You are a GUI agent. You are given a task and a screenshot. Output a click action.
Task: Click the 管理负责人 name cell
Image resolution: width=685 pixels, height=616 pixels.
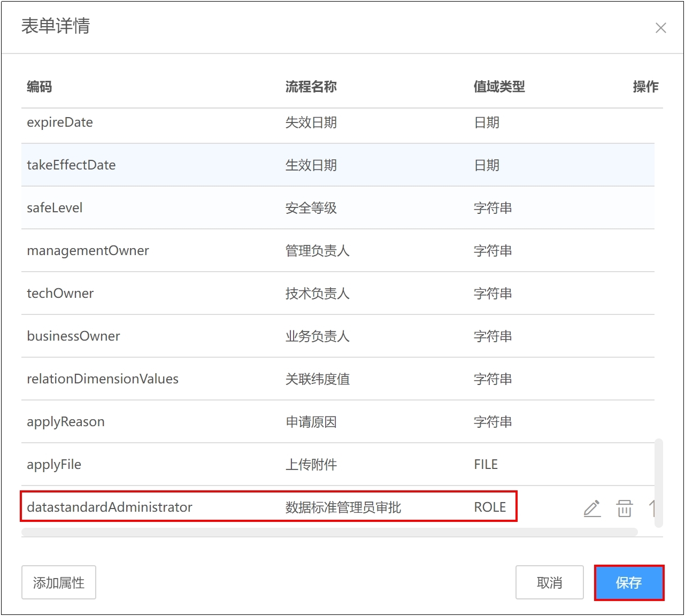click(x=318, y=251)
